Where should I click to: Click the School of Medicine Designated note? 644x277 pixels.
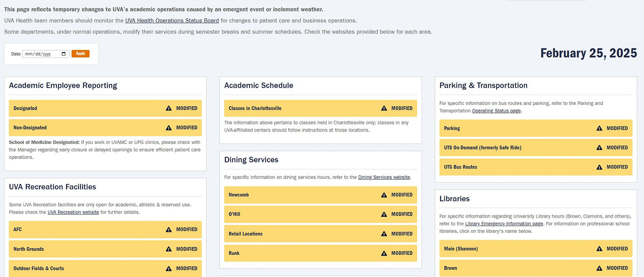point(105,150)
